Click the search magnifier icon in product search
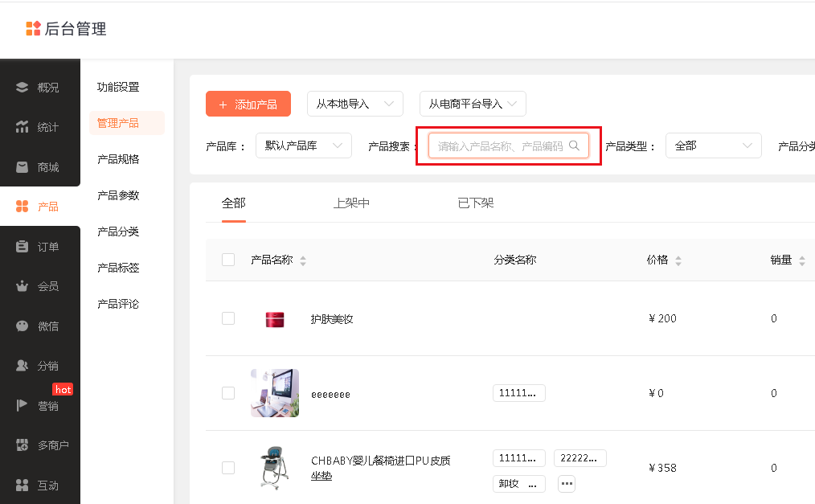This screenshot has width=815, height=504. click(574, 145)
